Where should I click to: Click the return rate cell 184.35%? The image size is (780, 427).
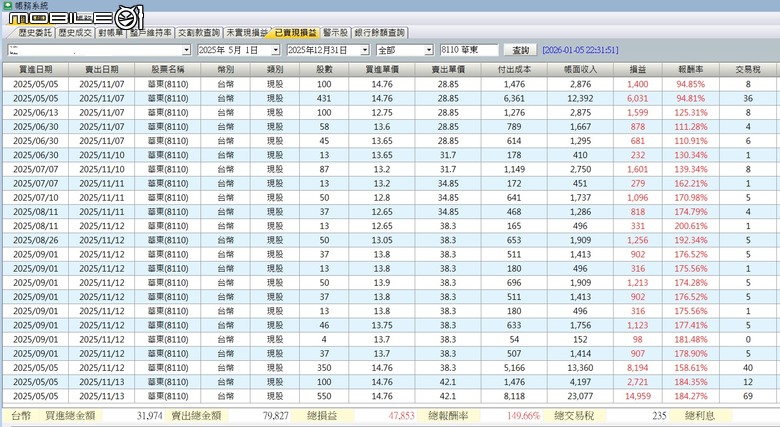pyautogui.click(x=691, y=382)
